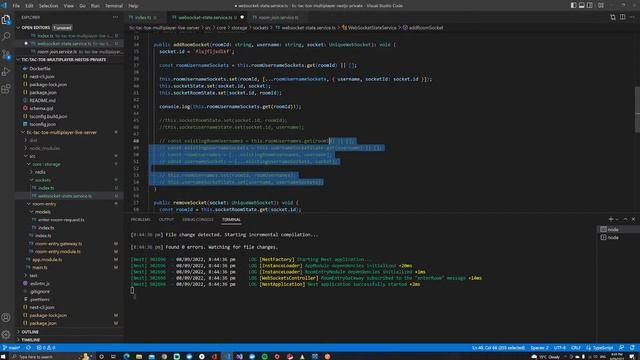Collapse the room-entry folder
The width and height of the screenshot is (640, 360).
coord(44,204)
